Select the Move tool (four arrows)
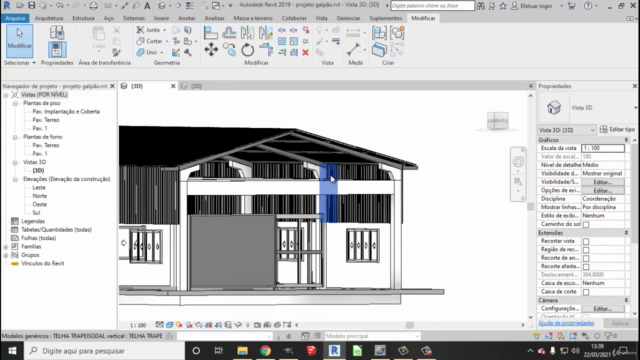This screenshot has height=360, width=640. point(211,50)
